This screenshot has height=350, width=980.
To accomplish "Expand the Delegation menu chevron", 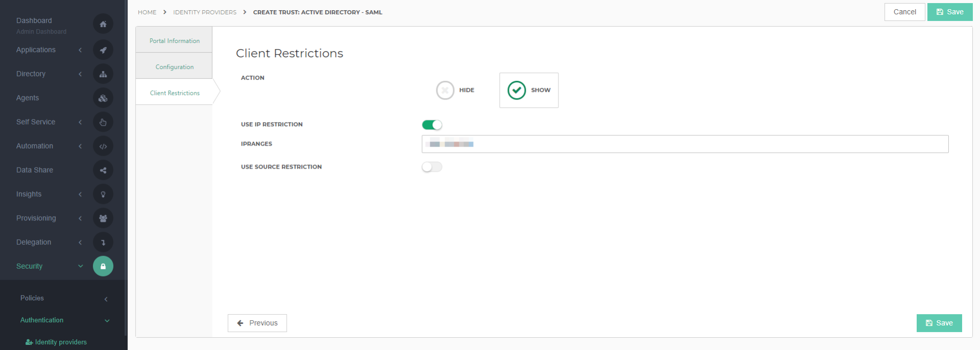I will pos(80,242).
